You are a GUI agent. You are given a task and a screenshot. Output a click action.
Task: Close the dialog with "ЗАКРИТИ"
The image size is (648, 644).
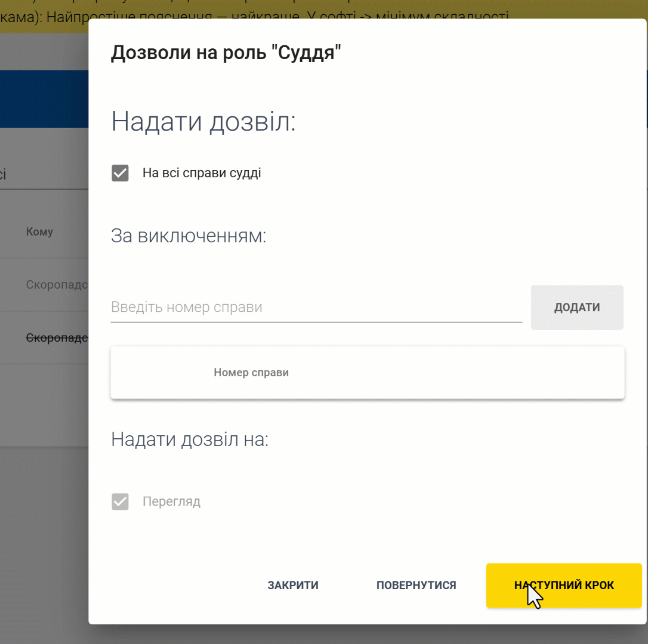(x=293, y=586)
